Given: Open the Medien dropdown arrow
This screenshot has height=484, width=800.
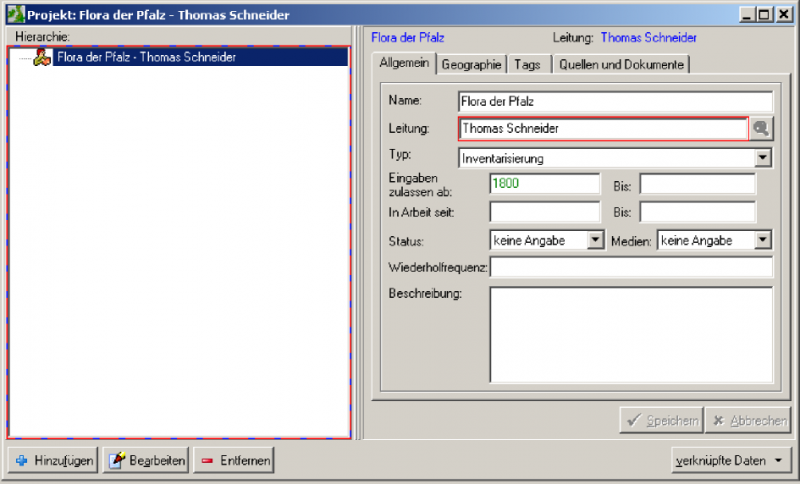Looking at the screenshot, I should (x=763, y=240).
